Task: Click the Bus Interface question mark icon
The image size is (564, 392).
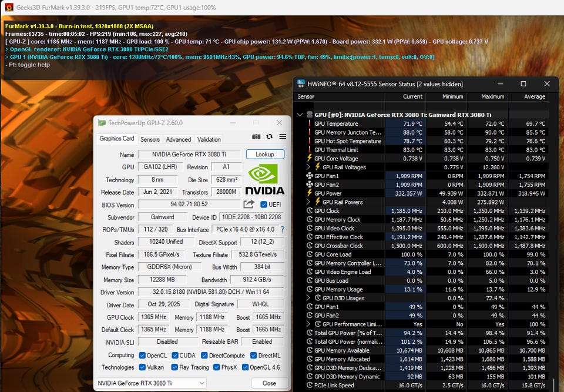Action: 283,229
